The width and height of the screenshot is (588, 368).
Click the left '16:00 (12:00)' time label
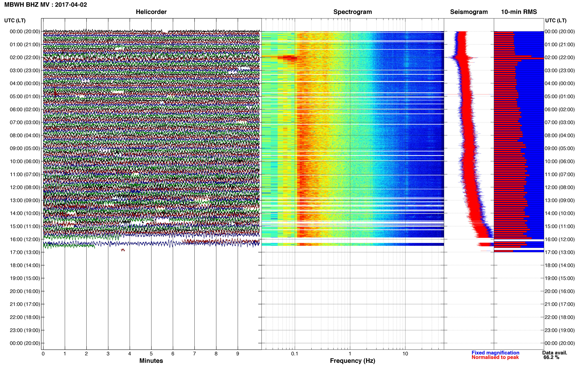[x=25, y=239]
